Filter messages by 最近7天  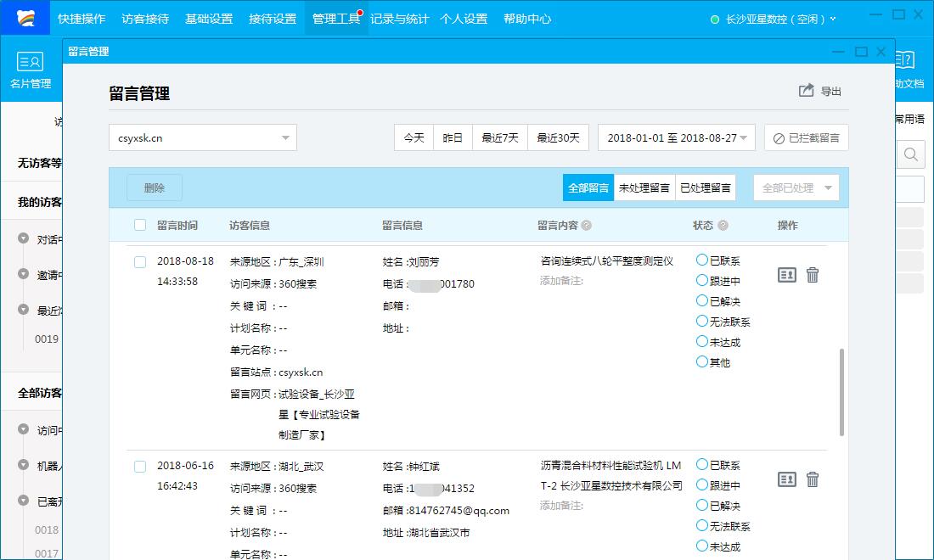[500, 137]
